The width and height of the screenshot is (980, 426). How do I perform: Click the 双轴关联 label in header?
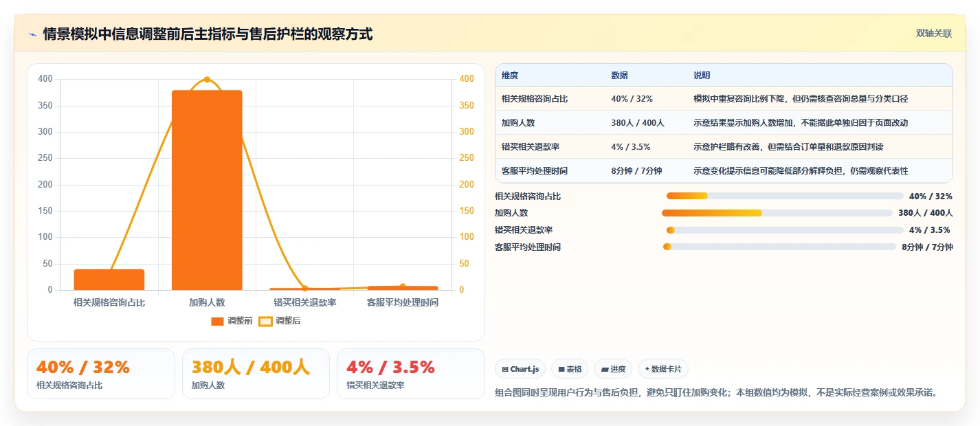click(934, 34)
